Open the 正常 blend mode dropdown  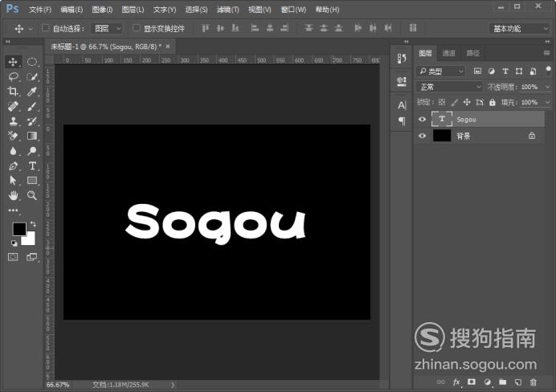point(450,87)
